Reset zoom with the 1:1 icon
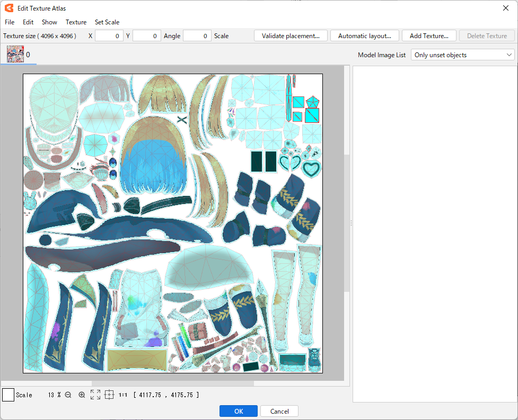 pos(122,395)
